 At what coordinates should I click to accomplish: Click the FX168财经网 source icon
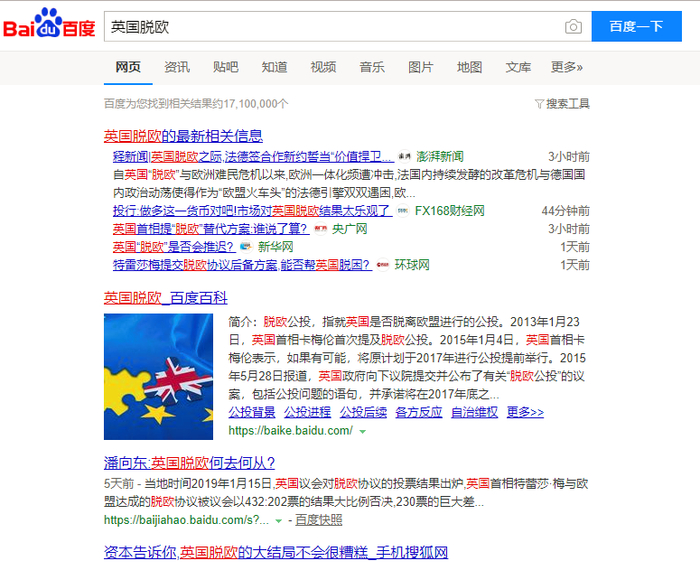click(403, 211)
